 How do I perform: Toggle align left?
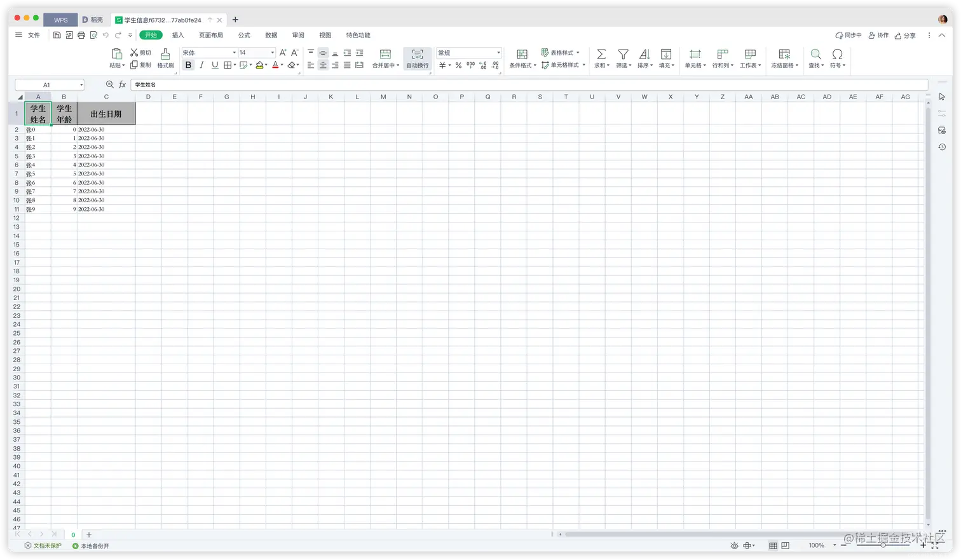(311, 65)
